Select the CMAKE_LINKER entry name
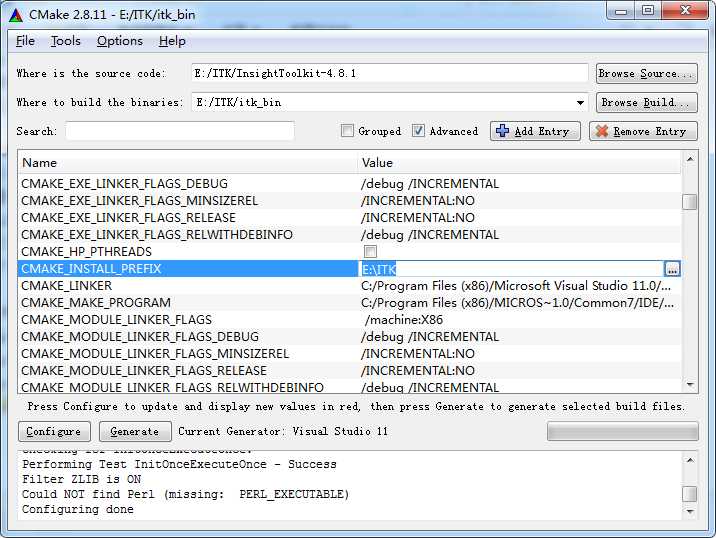Screen dimensions: 716x538 coord(67,286)
